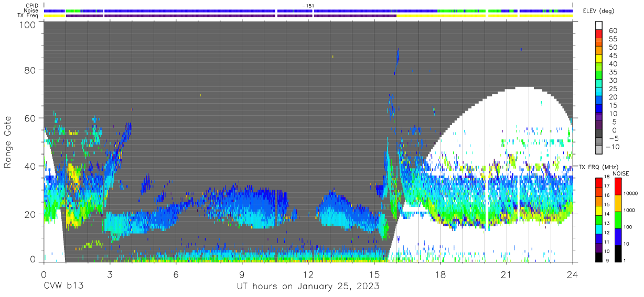Click the red 55–60 segment of ELEV colorbar
The height and width of the screenshot is (297, 644).
pos(599,34)
